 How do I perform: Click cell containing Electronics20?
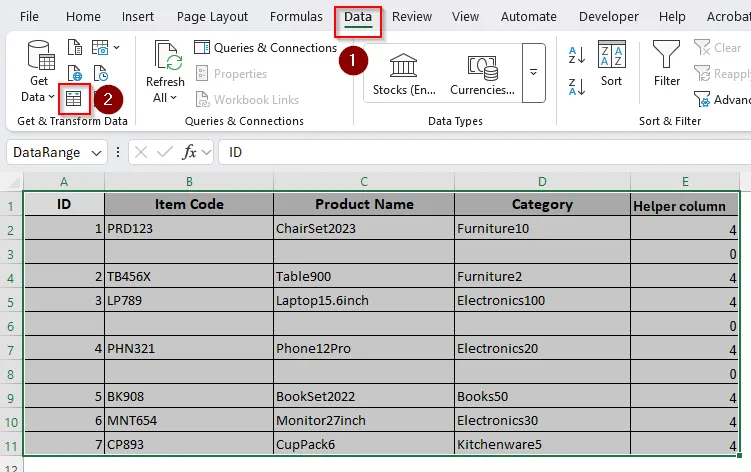pos(542,348)
